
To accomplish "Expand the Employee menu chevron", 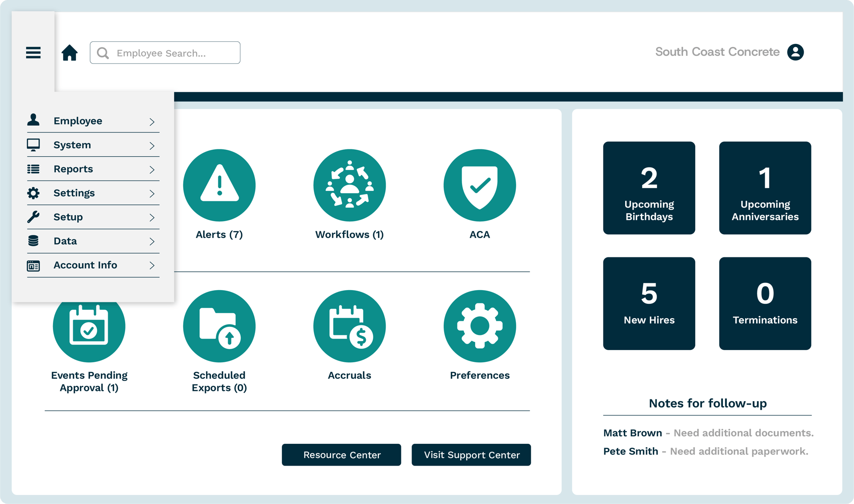I will [152, 122].
